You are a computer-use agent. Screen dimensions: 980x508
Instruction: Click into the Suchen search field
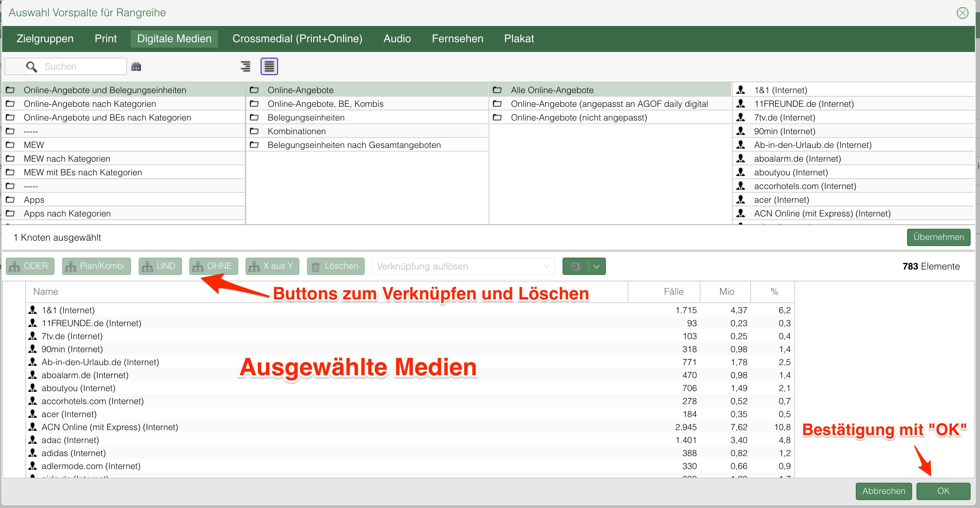click(65, 66)
